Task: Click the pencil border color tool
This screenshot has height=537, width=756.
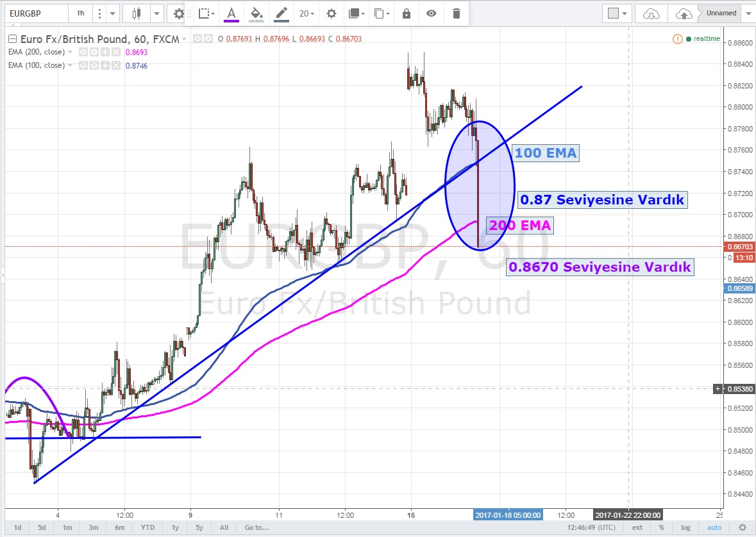Action: (x=281, y=13)
